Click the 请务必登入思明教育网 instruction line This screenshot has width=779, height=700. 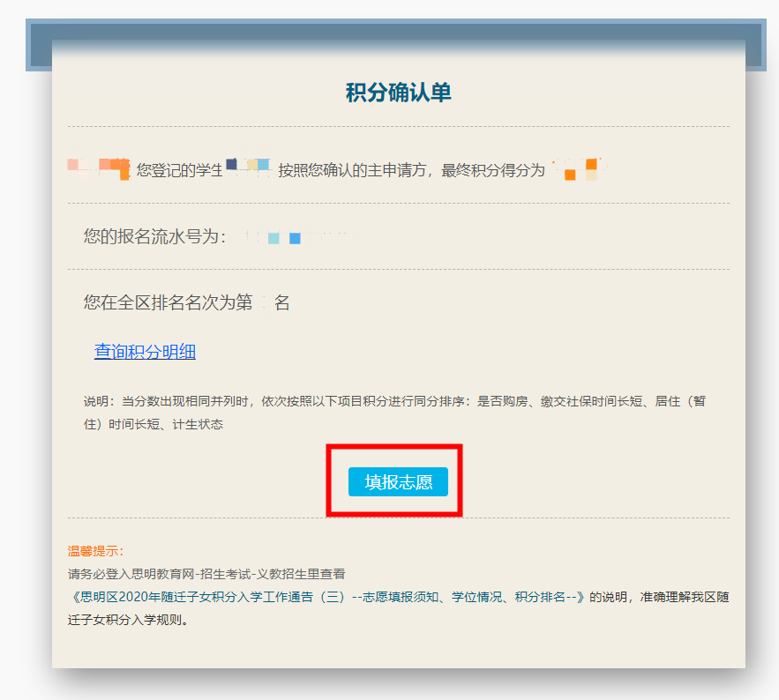[x=206, y=574]
